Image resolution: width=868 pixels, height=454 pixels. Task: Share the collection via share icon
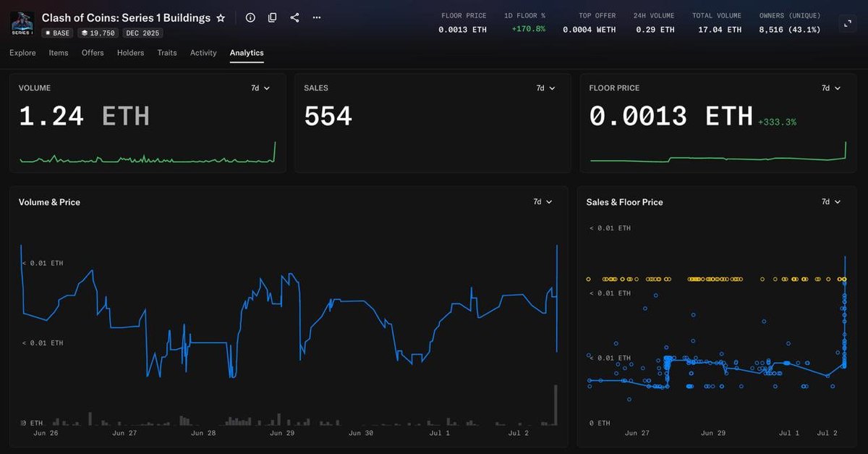[x=294, y=17]
